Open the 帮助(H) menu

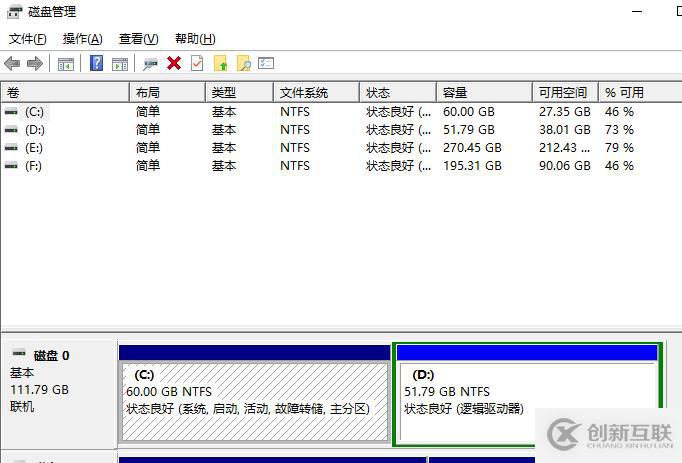pyautogui.click(x=195, y=39)
